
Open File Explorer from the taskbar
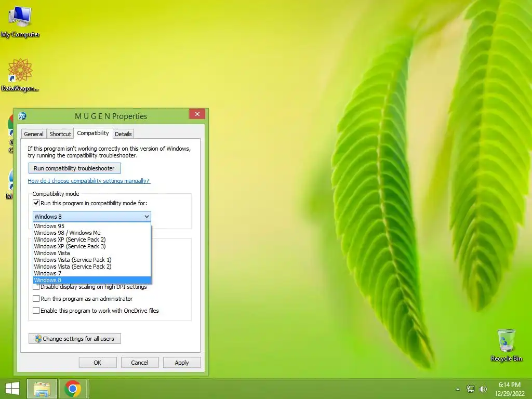[42, 389]
